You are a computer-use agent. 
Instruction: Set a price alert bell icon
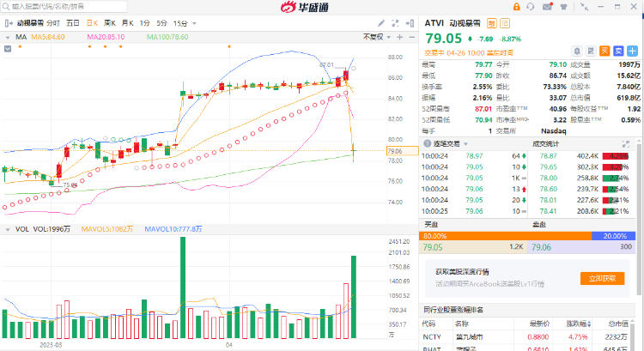577,51
